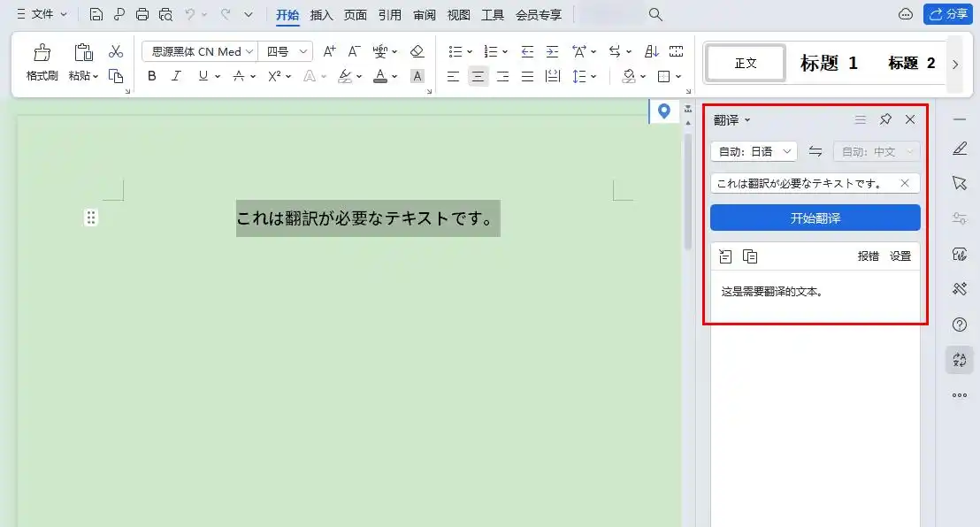This screenshot has width=980, height=527.
Task: Click the font color A with red bar
Action: (380, 76)
